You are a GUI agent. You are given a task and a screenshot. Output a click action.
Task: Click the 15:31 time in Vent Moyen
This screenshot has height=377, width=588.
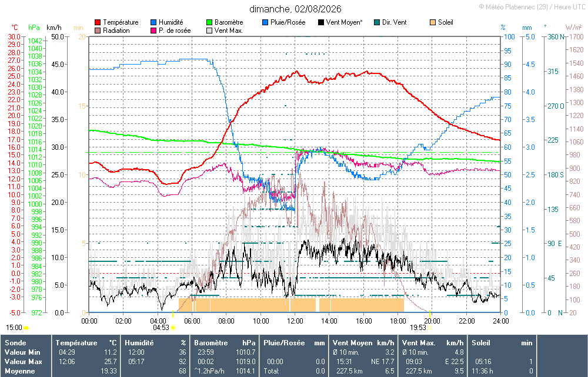tap(344, 362)
